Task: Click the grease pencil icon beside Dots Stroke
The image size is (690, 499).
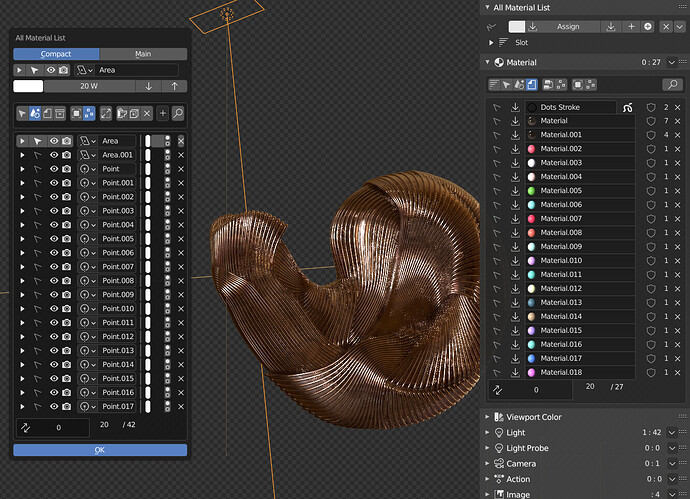Action: 628,107
